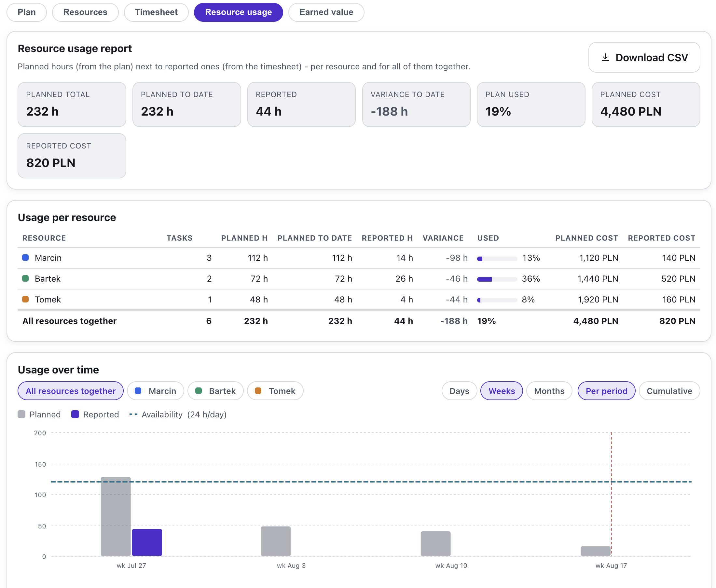This screenshot has height=588, width=716.
Task: Click Tomek's orange color square in the table
Action: (x=25, y=299)
